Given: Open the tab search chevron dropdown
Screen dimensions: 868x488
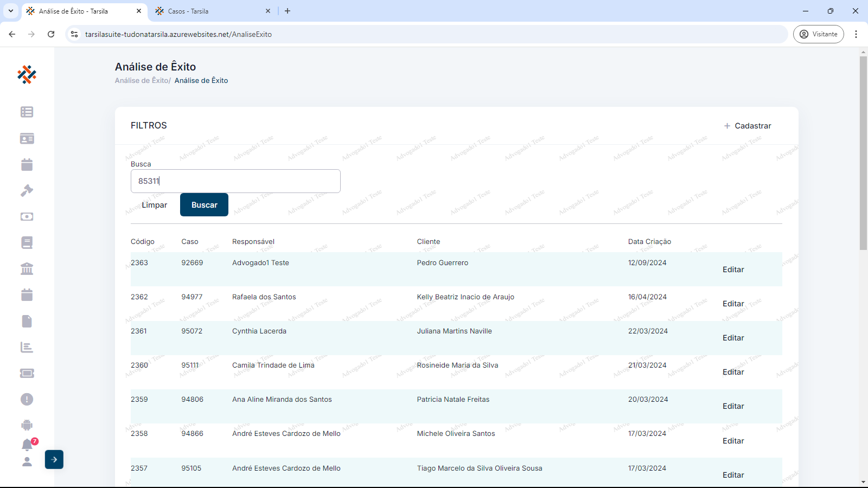Looking at the screenshot, I should click(10, 11).
